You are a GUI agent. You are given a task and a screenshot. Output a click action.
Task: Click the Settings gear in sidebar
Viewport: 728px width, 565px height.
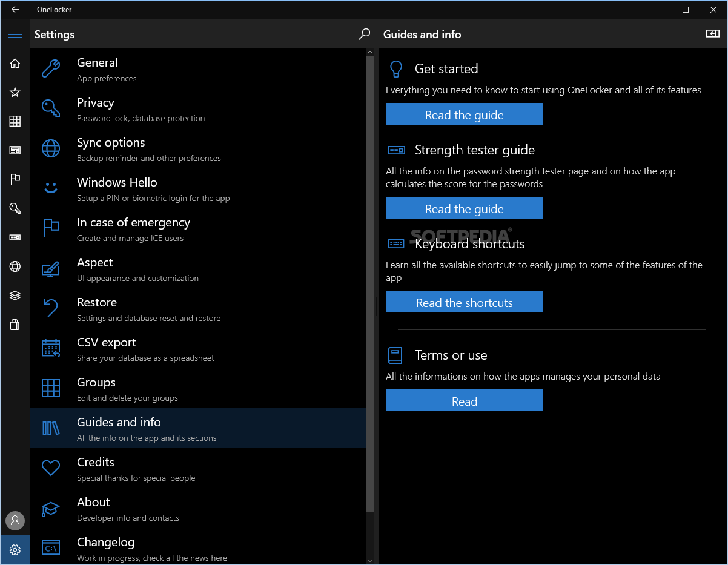[15, 550]
